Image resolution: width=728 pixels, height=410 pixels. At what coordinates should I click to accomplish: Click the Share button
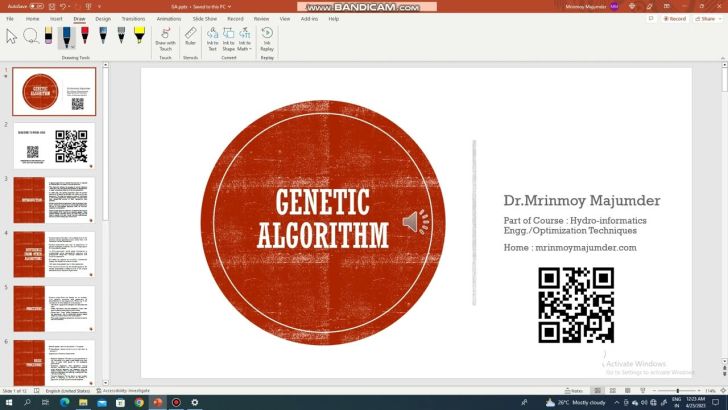pyautogui.click(x=705, y=19)
